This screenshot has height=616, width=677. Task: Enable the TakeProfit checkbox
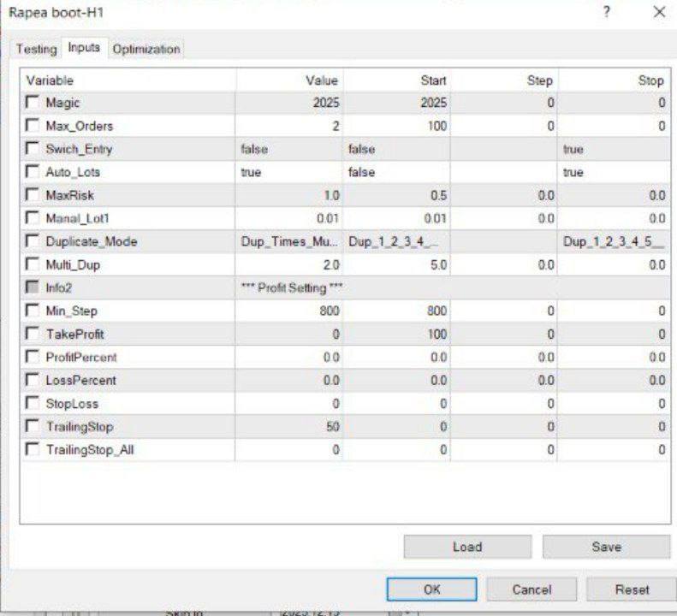click(x=33, y=334)
